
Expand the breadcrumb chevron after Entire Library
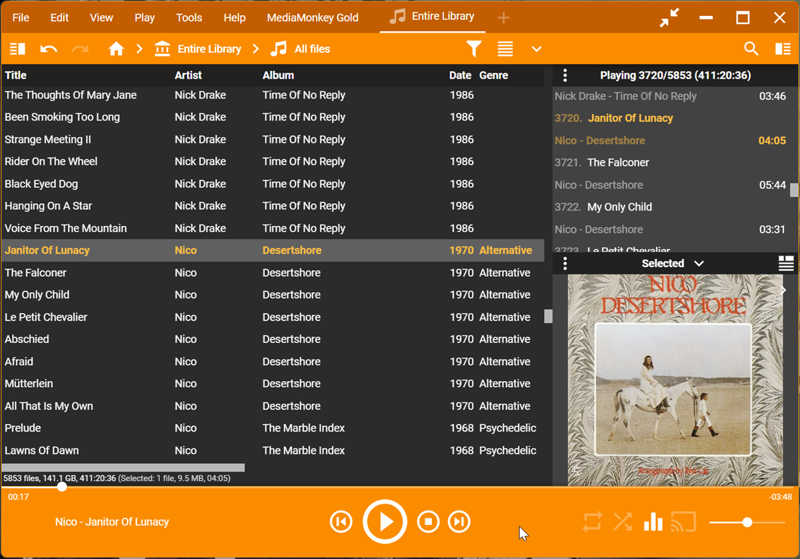[x=256, y=49]
